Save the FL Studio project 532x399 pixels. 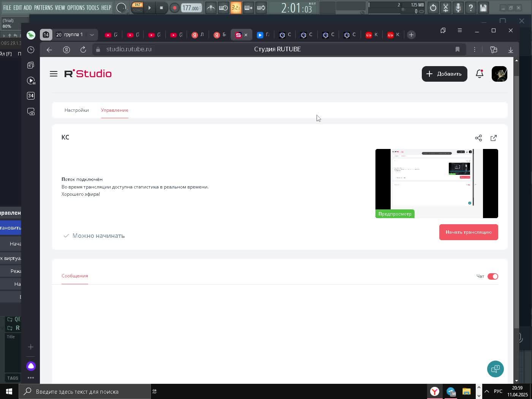(x=483, y=8)
